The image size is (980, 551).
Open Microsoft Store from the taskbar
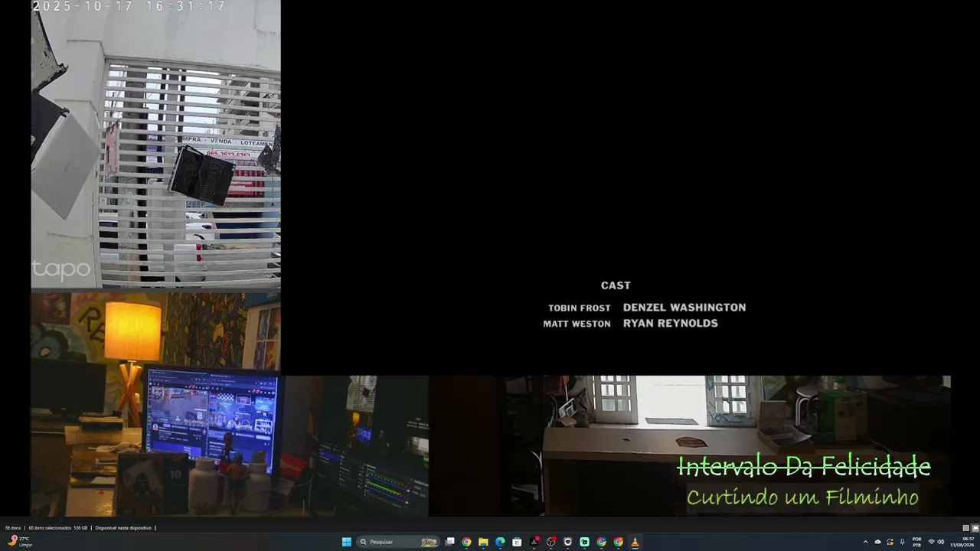[517, 542]
